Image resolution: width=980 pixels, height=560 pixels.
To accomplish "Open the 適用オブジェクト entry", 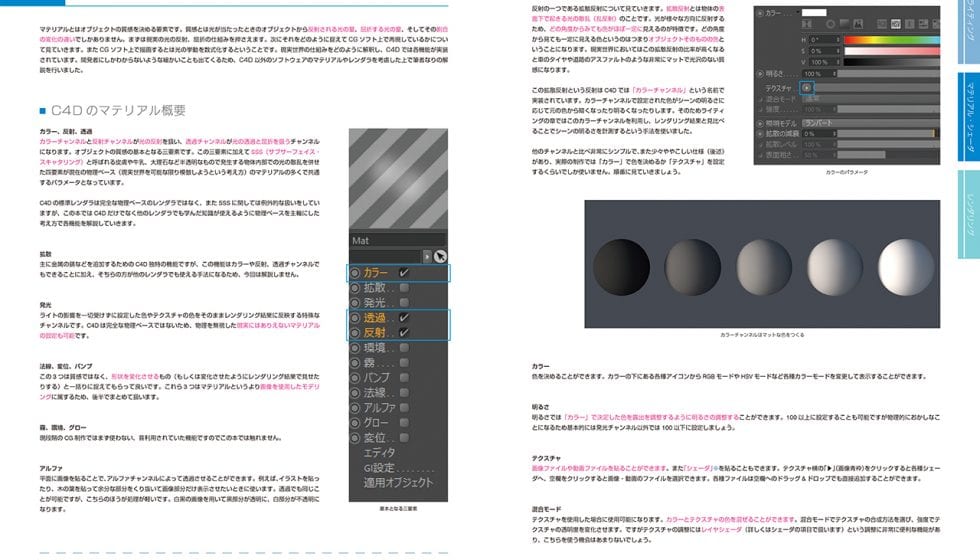I will click(x=398, y=482).
